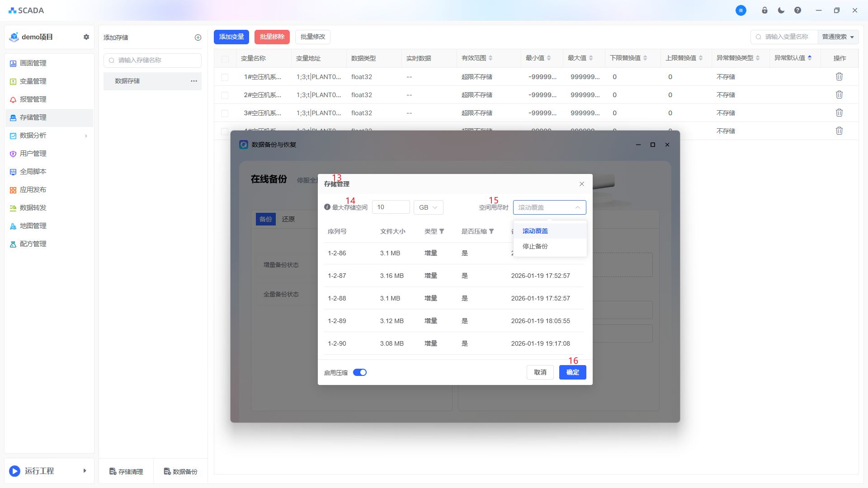
Task: Click the project settings gear icon
Action: (86, 37)
